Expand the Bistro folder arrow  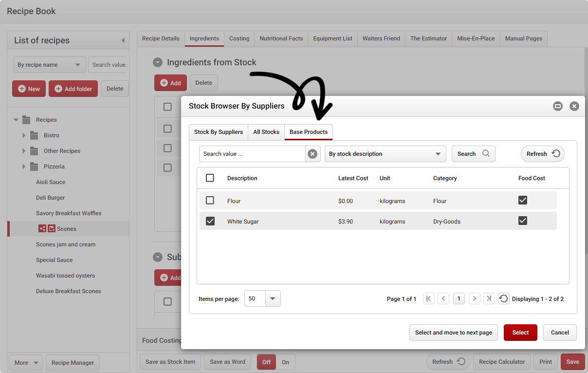point(23,135)
